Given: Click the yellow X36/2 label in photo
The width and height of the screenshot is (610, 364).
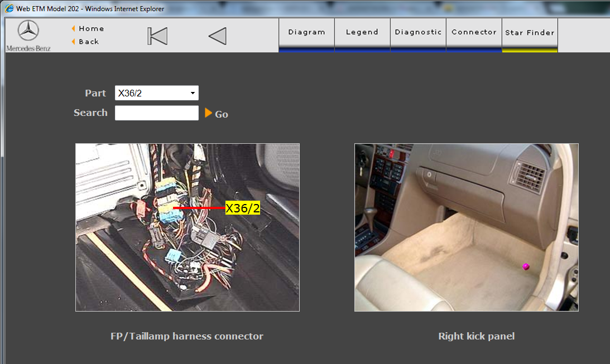Looking at the screenshot, I should pyautogui.click(x=243, y=208).
